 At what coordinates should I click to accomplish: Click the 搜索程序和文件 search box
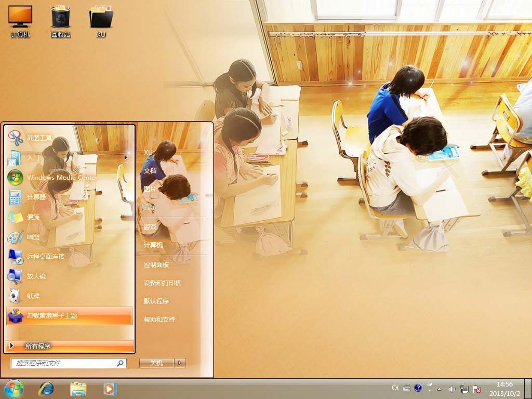65,363
